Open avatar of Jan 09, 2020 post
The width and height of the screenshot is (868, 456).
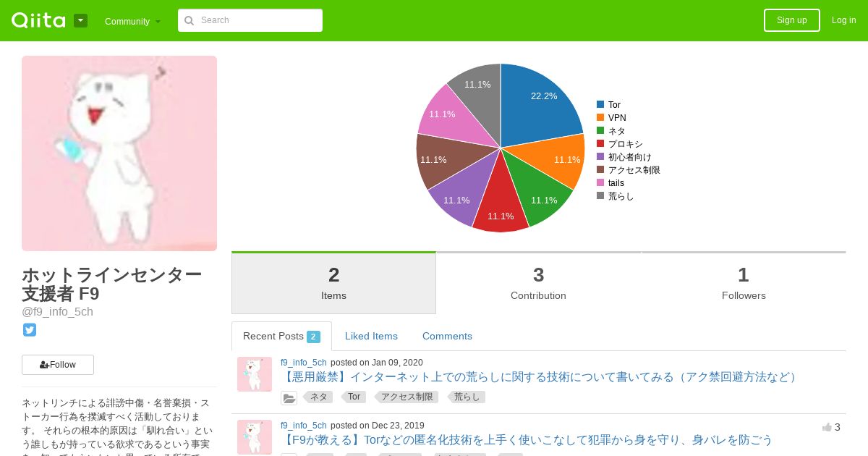coord(255,374)
